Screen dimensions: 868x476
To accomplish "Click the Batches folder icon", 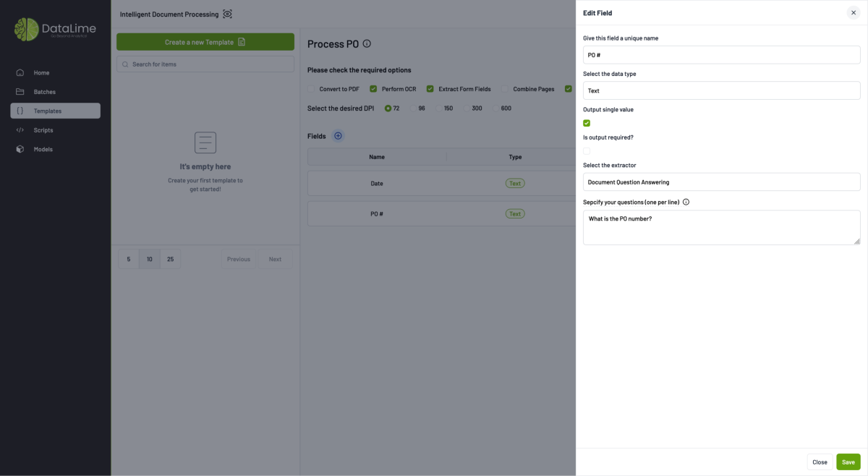I will tap(20, 92).
